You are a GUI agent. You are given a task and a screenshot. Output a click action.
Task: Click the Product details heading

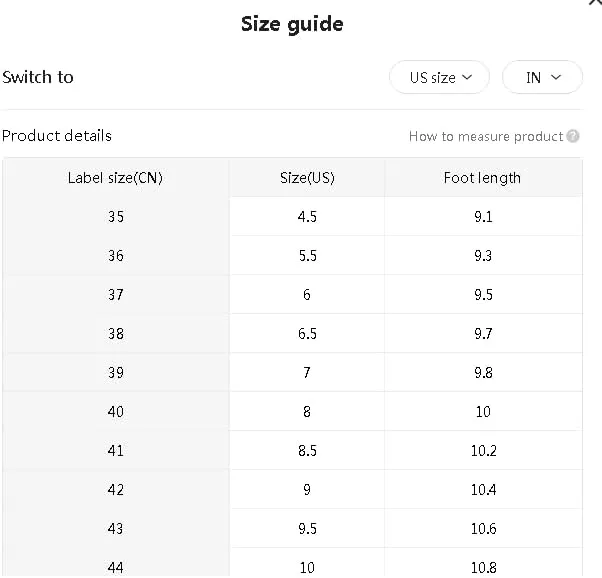pyautogui.click(x=57, y=135)
